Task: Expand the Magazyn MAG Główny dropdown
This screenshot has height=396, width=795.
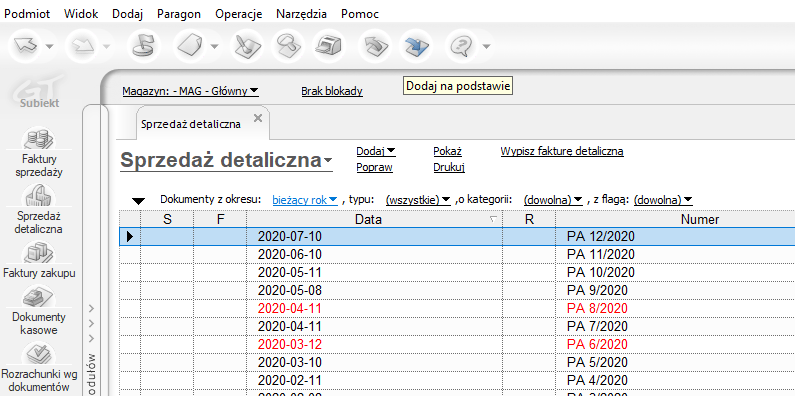Action: tap(190, 91)
